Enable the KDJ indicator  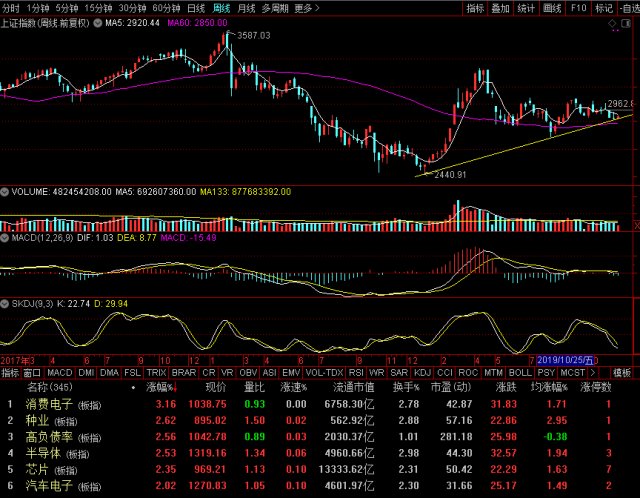pyautogui.click(x=421, y=372)
